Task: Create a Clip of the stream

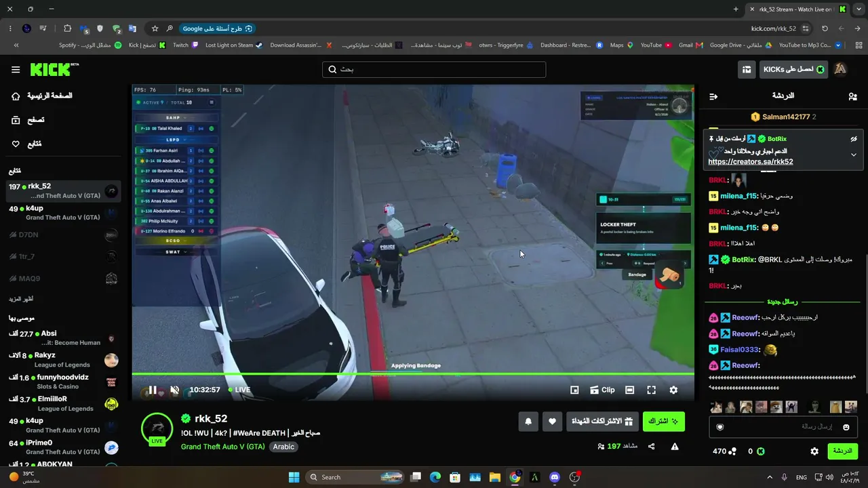Action: [x=602, y=390]
